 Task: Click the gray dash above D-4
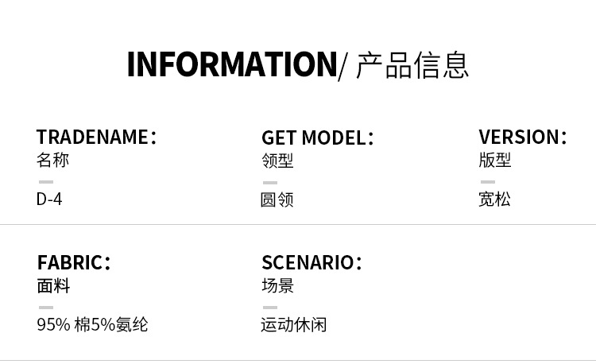tap(46, 182)
